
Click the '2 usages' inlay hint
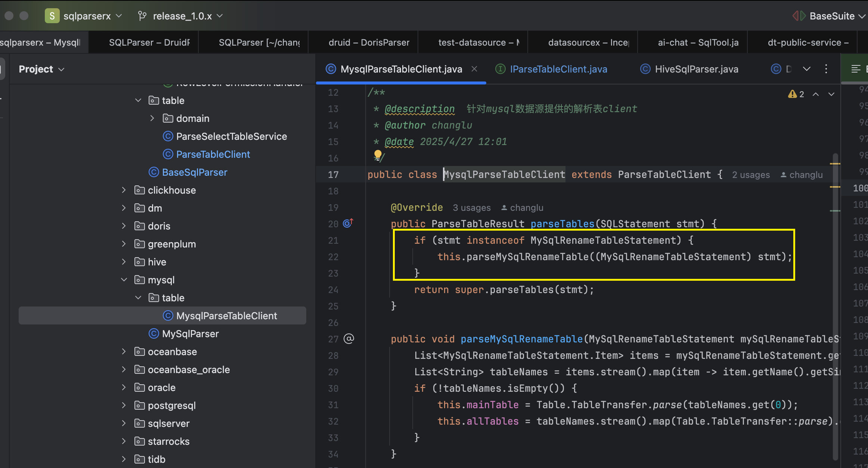coord(751,175)
